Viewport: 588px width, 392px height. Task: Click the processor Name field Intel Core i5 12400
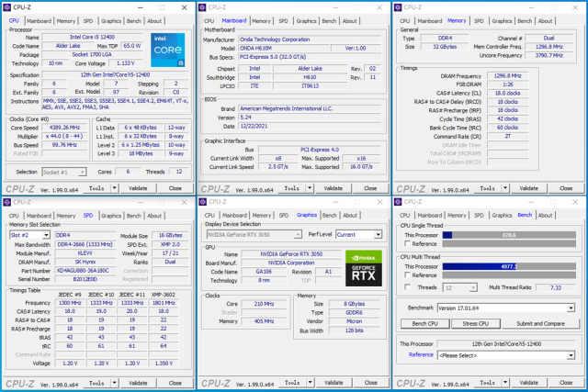coord(92,37)
